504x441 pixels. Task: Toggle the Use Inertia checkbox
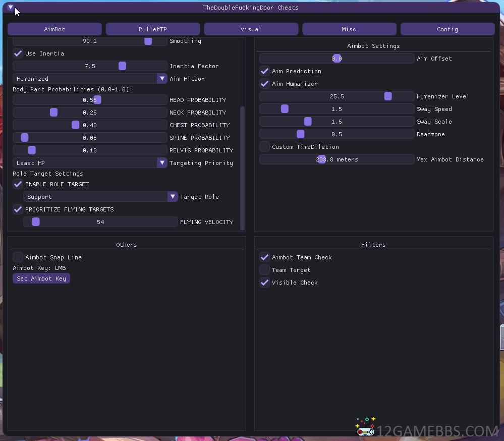click(18, 53)
